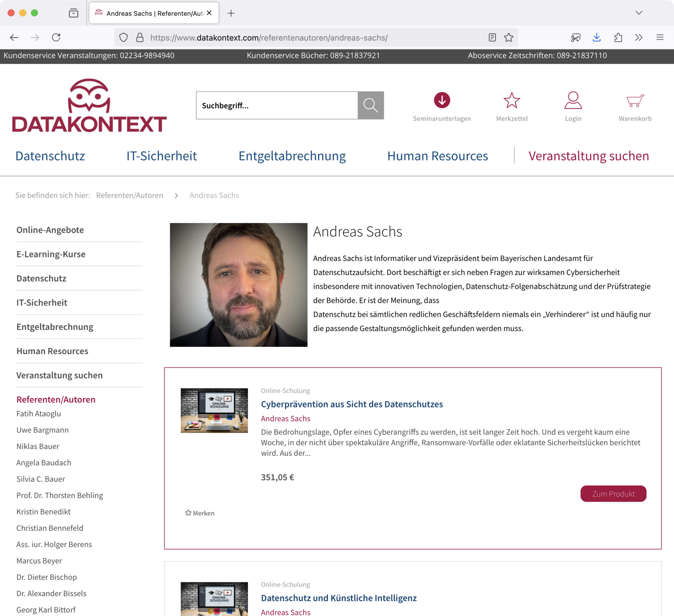Open Seminarunterlagen download icon
Viewport: 674px width, 616px height.
pyautogui.click(x=442, y=100)
